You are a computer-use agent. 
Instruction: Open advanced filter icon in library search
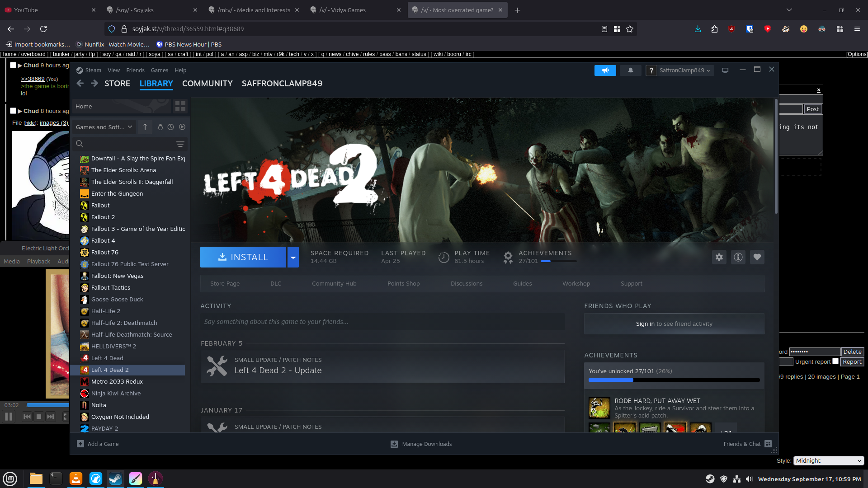[x=180, y=144]
